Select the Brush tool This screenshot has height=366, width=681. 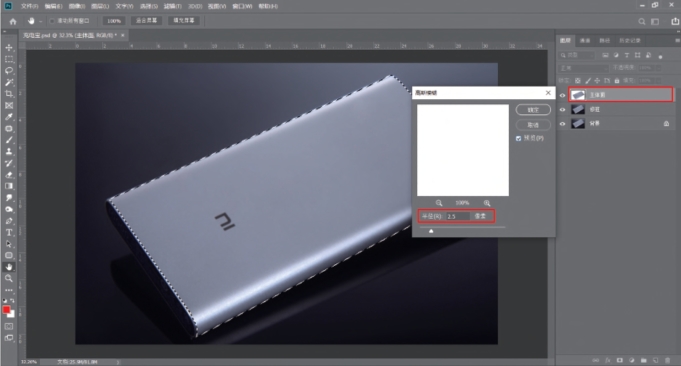click(x=9, y=140)
